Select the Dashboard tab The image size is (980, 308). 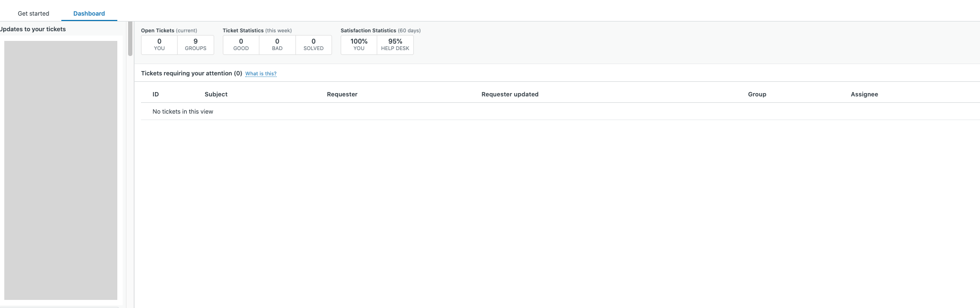[x=89, y=13]
